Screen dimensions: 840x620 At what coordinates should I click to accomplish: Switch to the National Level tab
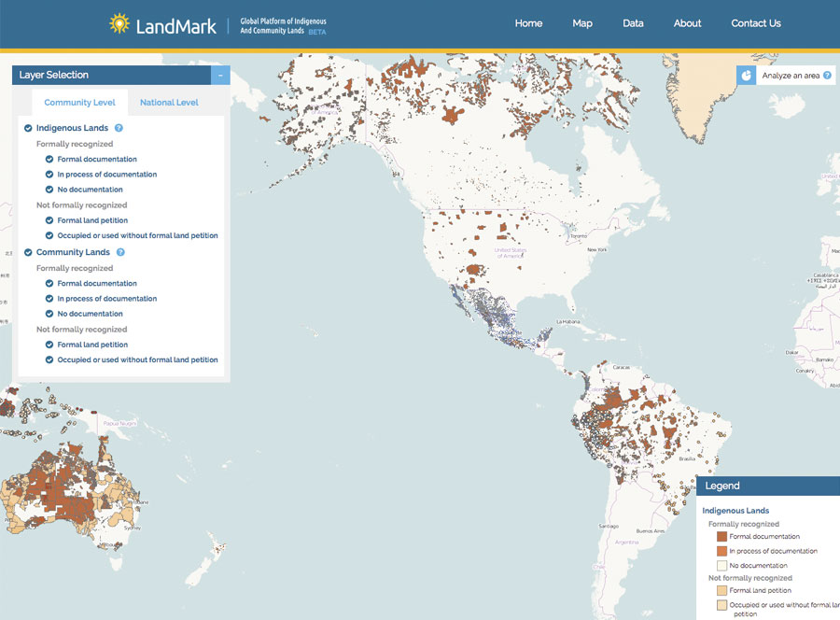tap(169, 103)
